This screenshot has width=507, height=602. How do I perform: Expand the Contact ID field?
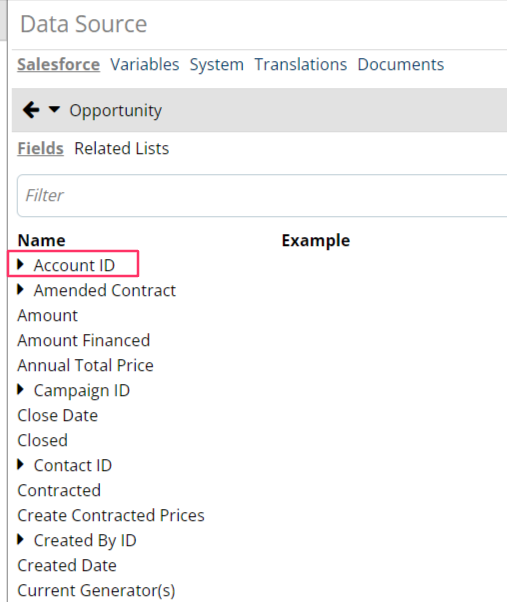21,465
